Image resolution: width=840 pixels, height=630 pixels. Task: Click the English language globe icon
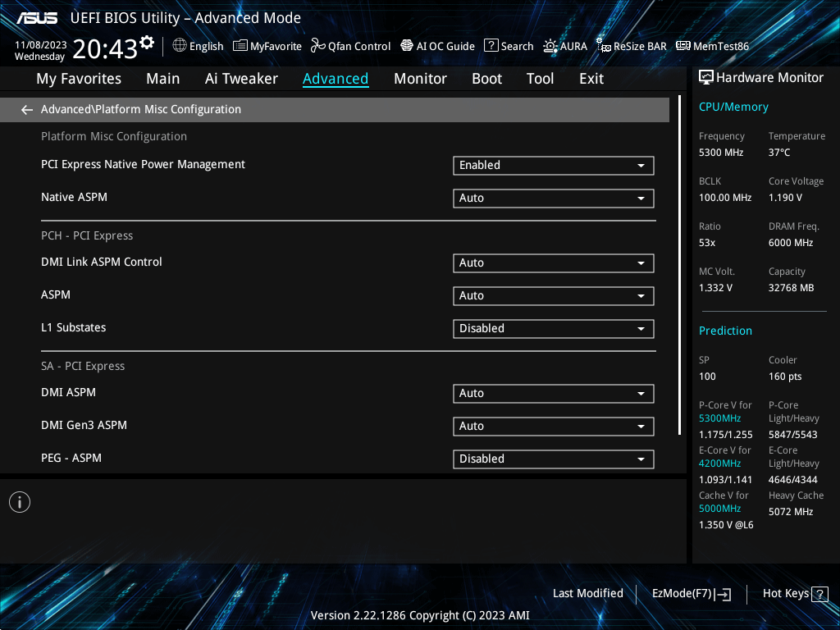coord(180,46)
